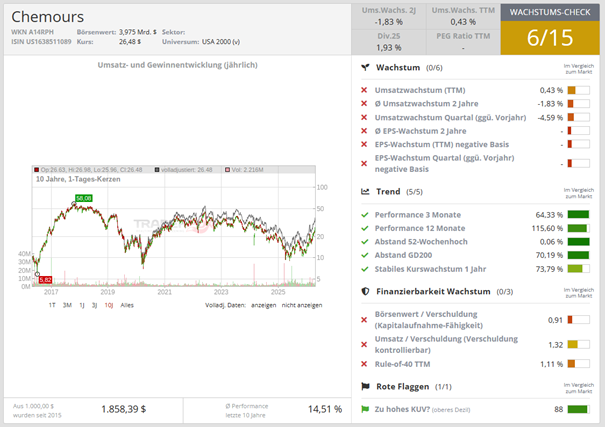Click red X next to Ø Umsatzwachstum 2 Jahre

pyautogui.click(x=364, y=103)
